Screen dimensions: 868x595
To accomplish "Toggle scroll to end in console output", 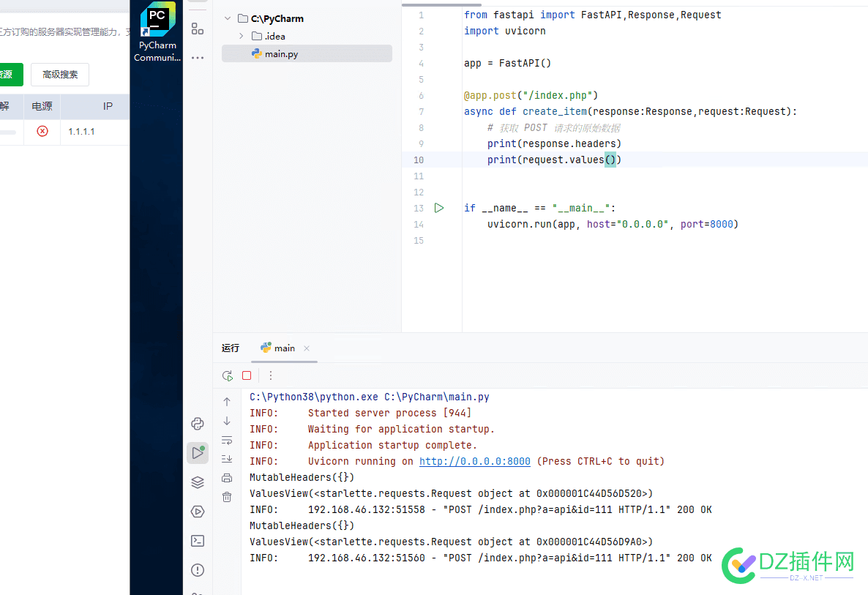I will (227, 457).
